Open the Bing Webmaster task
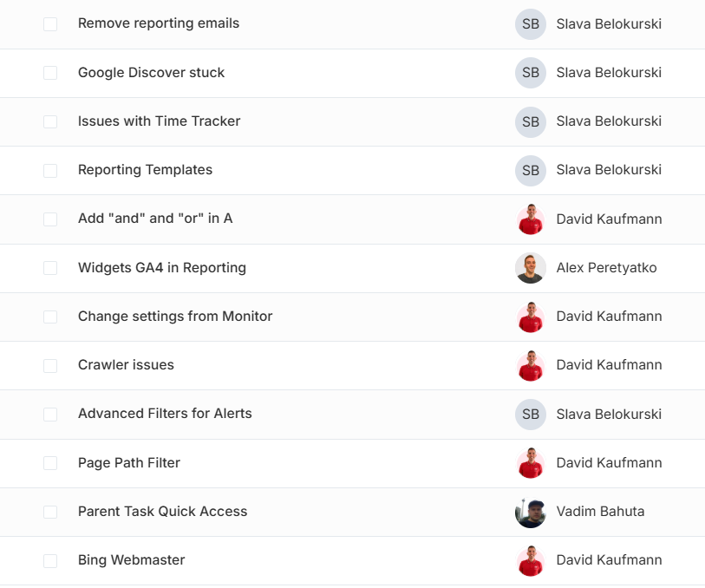 [x=131, y=560]
